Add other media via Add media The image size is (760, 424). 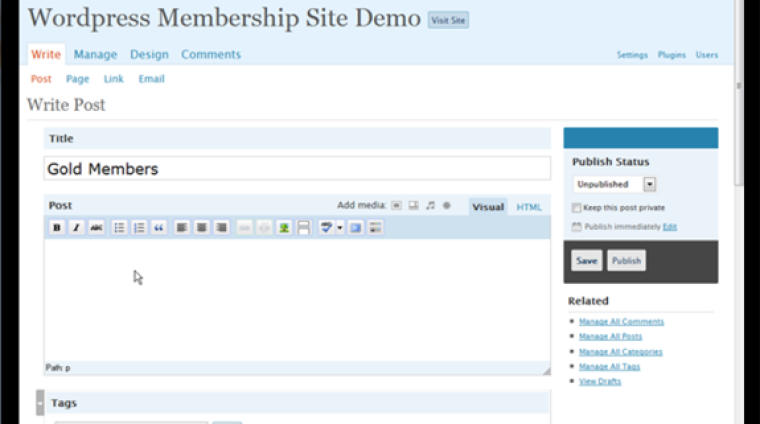tap(447, 205)
